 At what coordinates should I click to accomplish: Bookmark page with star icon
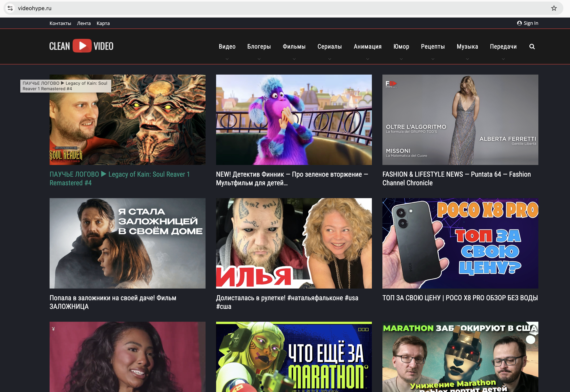click(554, 8)
